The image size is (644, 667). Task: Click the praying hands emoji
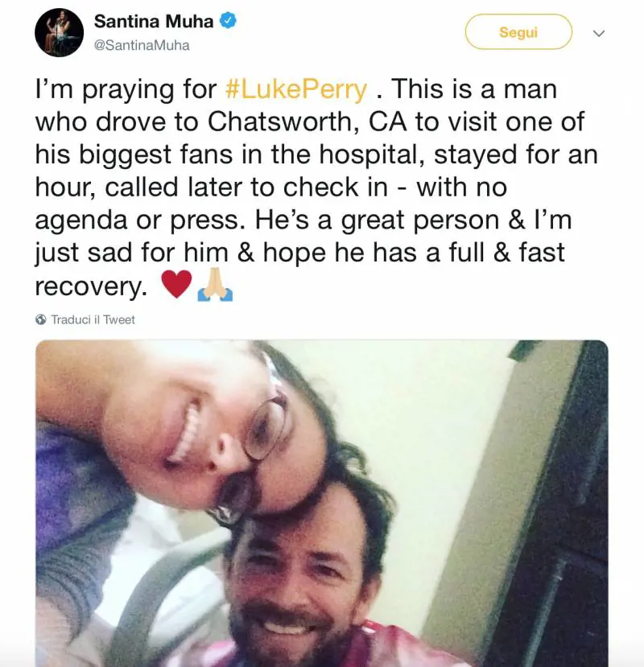[x=214, y=284]
